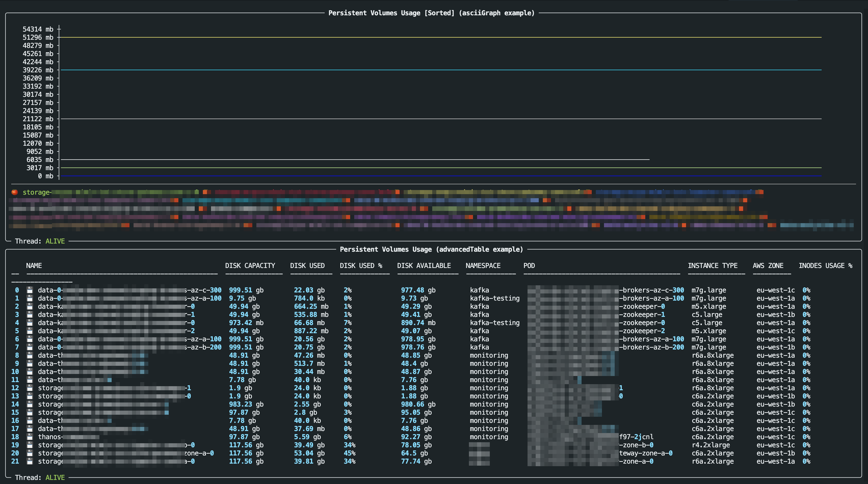The image size is (868, 484).
Task: Click the ALIVE status in the table panel
Action: click(x=55, y=477)
